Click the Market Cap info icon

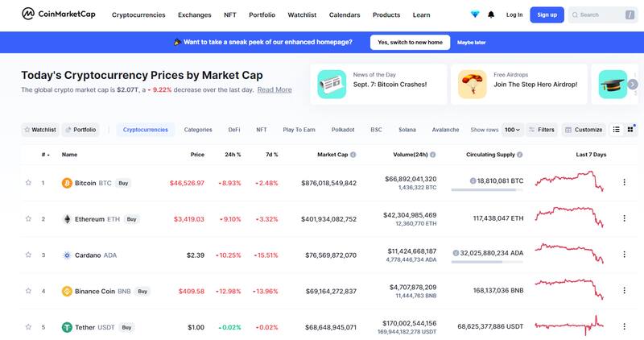pyautogui.click(x=353, y=154)
